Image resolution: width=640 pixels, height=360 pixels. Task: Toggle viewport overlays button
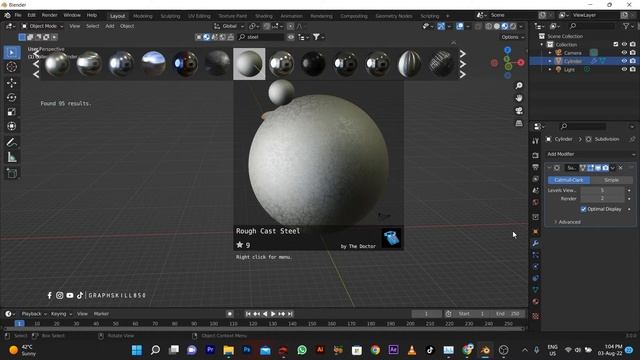click(x=460, y=26)
